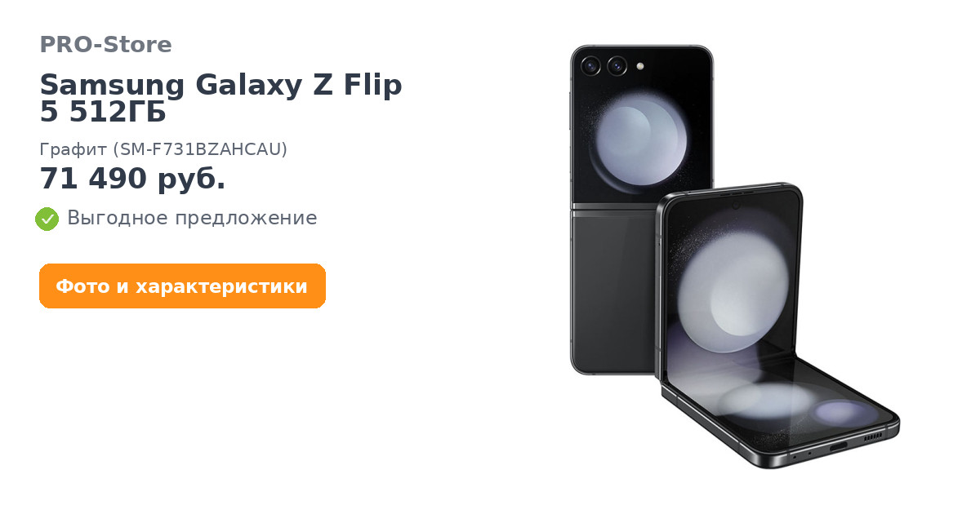Click the punch-hole selfie camera on the half-folded phone
This screenshot has width=980, height=514.
(x=735, y=206)
